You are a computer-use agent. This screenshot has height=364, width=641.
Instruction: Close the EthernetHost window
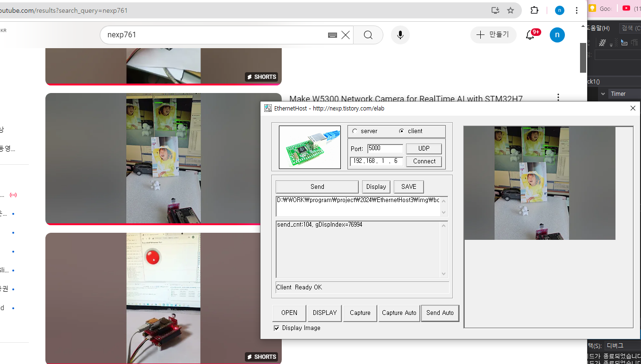tap(633, 108)
